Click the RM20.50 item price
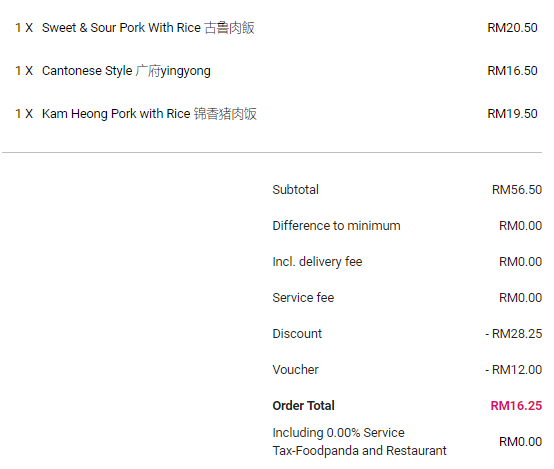Image resolution: width=554 pixels, height=469 pixels. coord(512,28)
